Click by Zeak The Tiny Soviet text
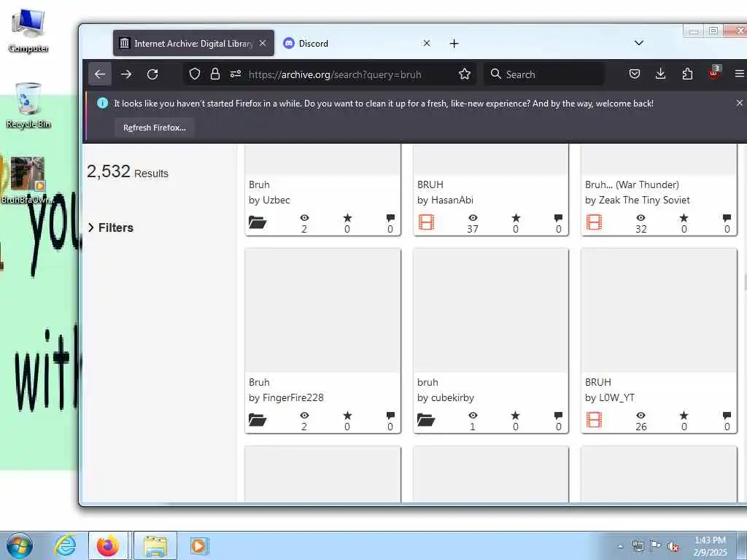 point(638,200)
